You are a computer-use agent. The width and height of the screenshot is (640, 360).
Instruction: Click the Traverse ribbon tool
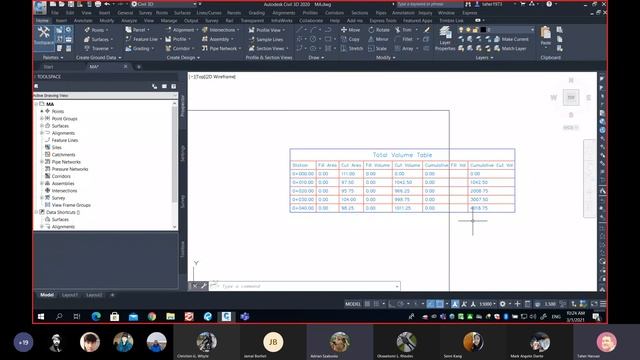pyautogui.click(x=98, y=48)
